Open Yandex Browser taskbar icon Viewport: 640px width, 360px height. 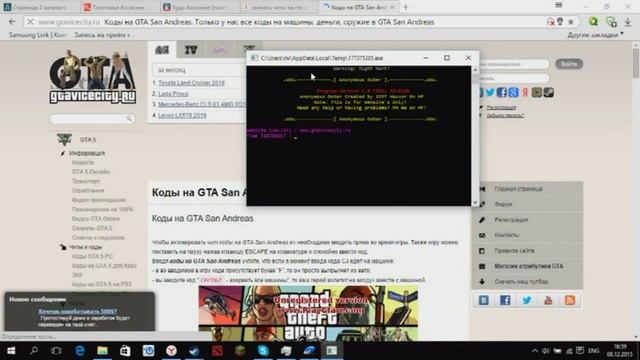click(x=171, y=351)
